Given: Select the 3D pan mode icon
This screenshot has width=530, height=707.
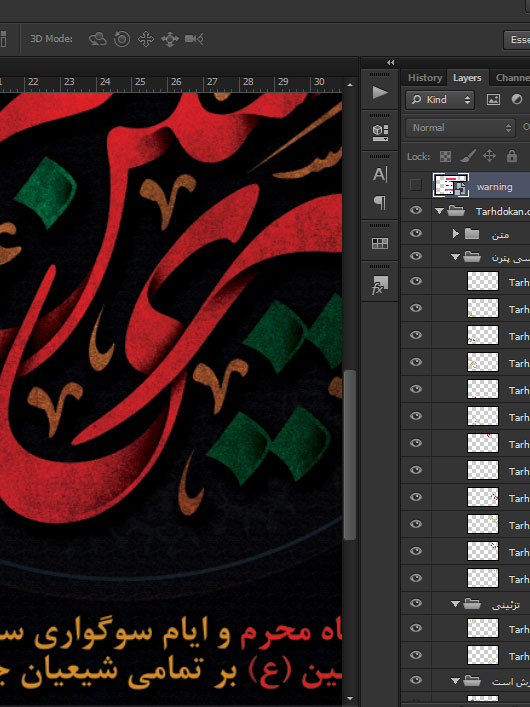Looking at the screenshot, I should coord(146,39).
